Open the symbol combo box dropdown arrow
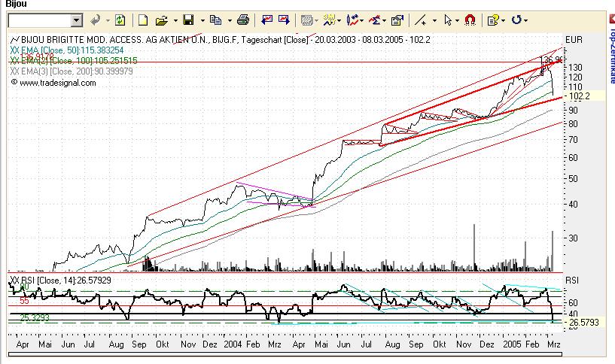 [x=77, y=20]
